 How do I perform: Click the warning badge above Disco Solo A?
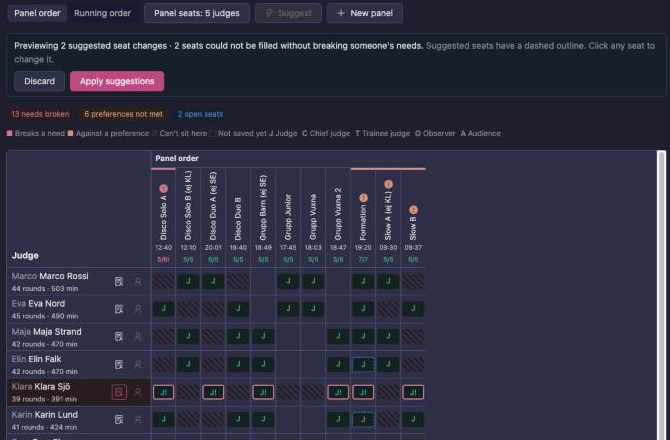coord(163,188)
